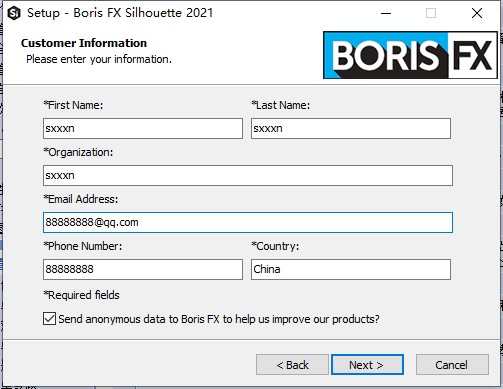Uncheck Send anonymous data to Boris FX
This screenshot has width=503, height=389.
[49, 319]
